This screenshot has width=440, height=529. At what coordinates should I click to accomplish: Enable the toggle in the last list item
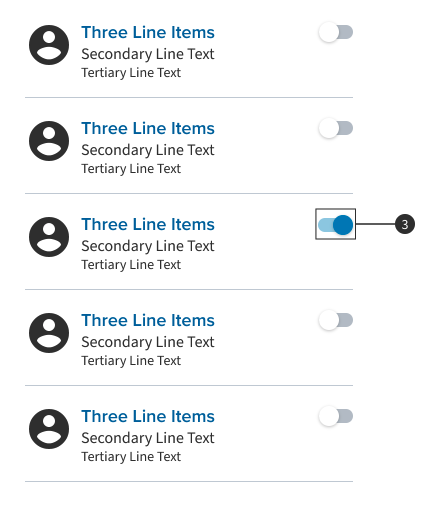point(335,416)
